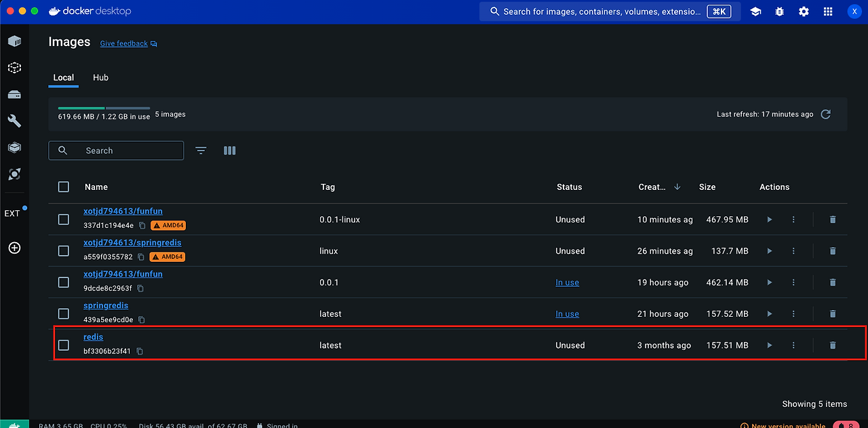The image size is (868, 428).
Task: Sort by the Tag column header
Action: click(x=328, y=187)
